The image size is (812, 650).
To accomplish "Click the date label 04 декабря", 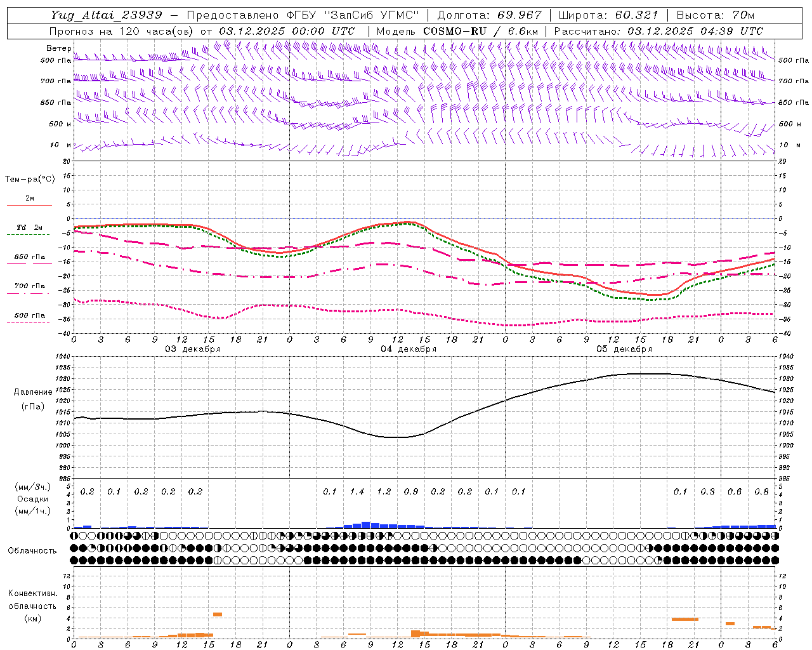I will 409,349.
